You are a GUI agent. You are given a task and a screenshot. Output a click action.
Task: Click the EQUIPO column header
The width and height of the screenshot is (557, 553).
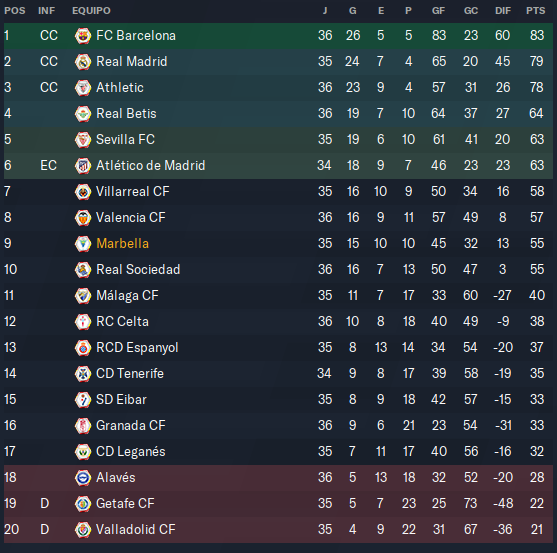click(x=91, y=11)
